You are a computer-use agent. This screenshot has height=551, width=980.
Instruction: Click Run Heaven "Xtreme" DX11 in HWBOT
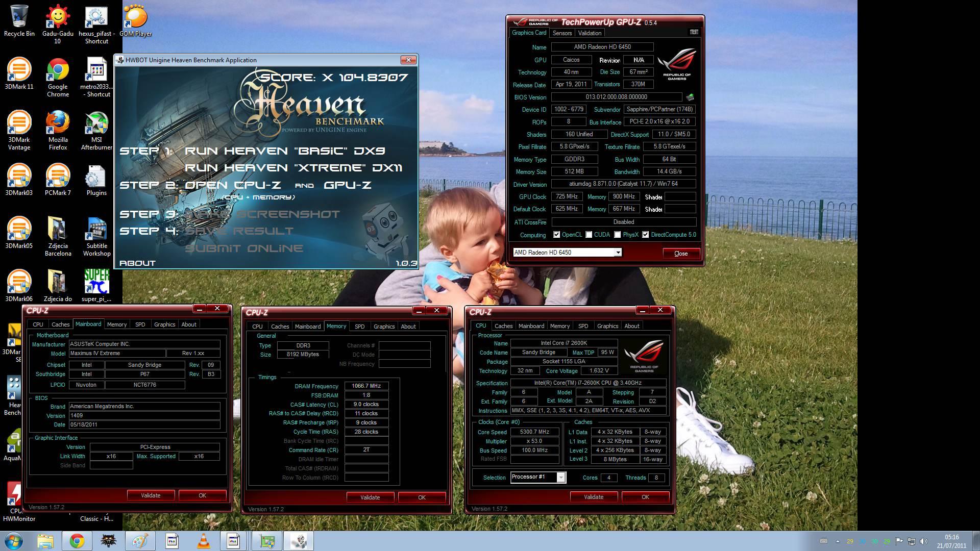pyautogui.click(x=293, y=168)
